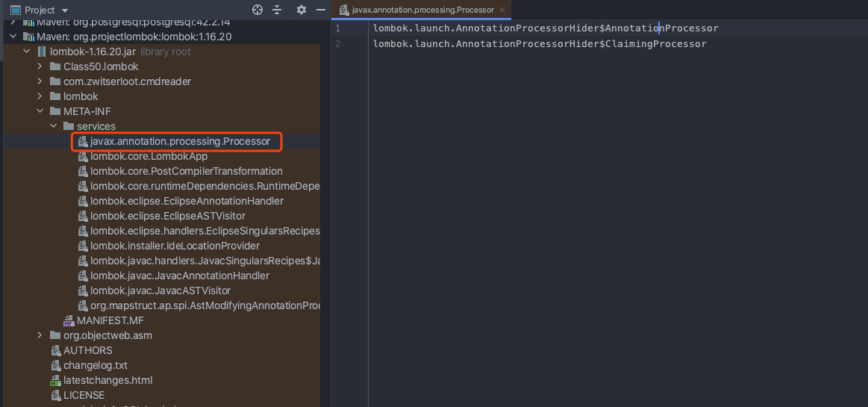Click line number 1 in gutter

point(337,28)
